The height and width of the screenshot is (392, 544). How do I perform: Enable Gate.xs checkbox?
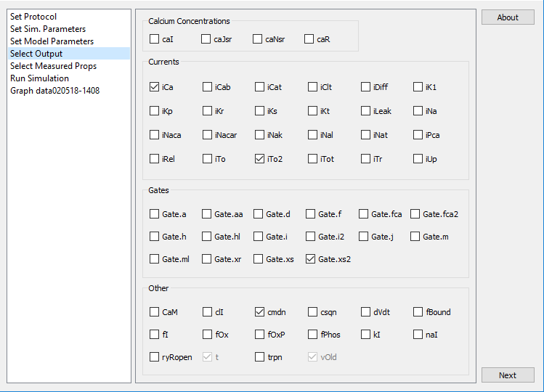point(258,258)
